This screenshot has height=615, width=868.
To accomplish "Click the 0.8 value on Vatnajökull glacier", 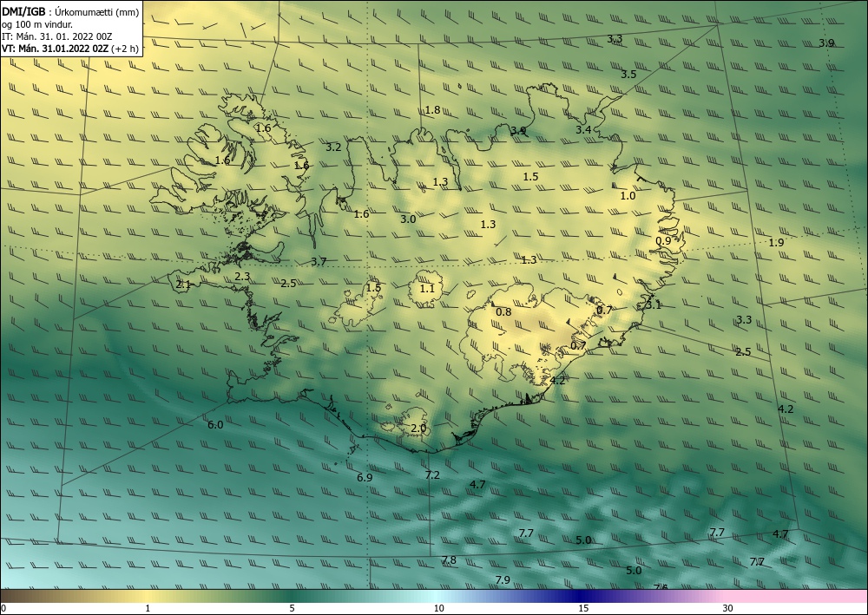I will point(503,312).
